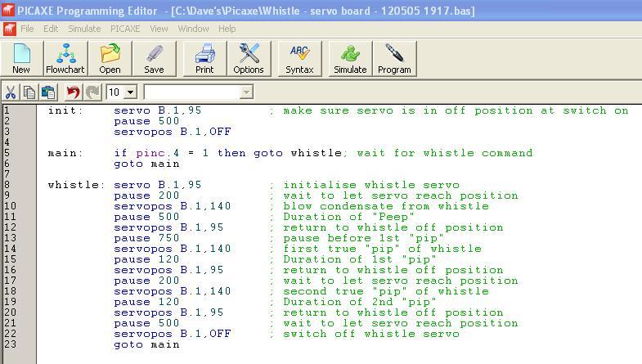This screenshot has width=642, height=364.
Task: Open the View menu
Action: pos(159,29)
